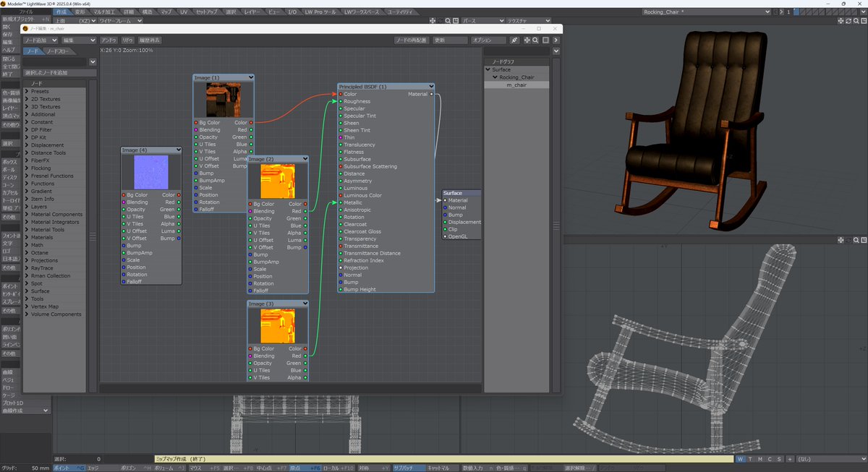The width and height of the screenshot is (868, 472).
Task: Toggle ポリゴン selection mode in bottom bar
Action: pyautogui.click(x=137, y=468)
